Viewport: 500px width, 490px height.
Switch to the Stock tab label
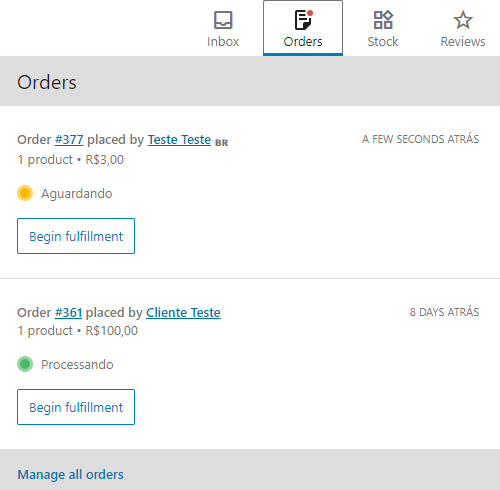[x=383, y=42]
